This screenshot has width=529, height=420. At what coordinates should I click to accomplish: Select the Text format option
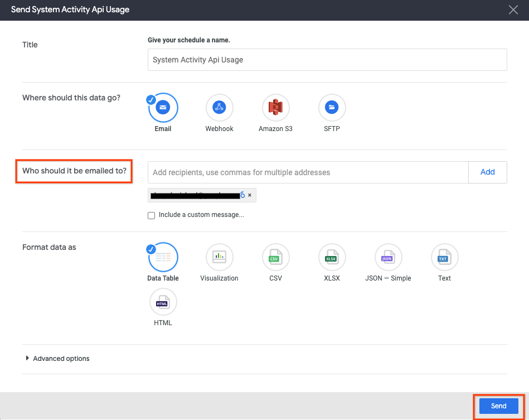pyautogui.click(x=444, y=257)
